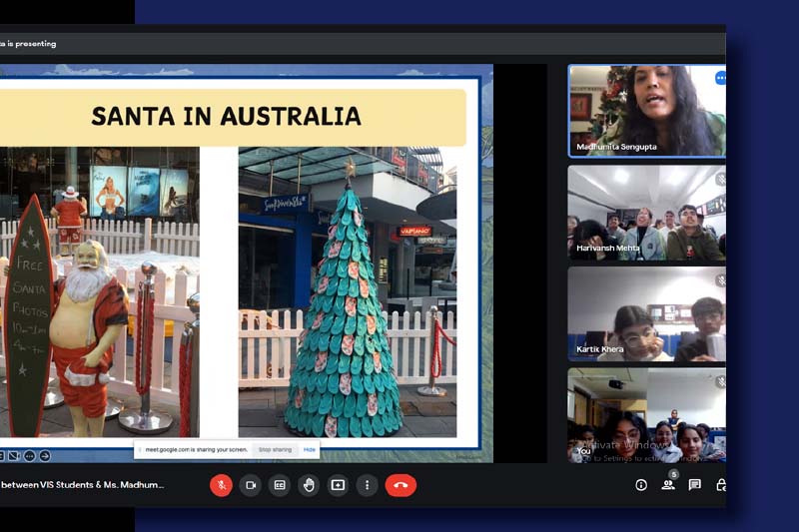Click the Santa statue photo on the slide
799x532 pixels.
[99, 292]
